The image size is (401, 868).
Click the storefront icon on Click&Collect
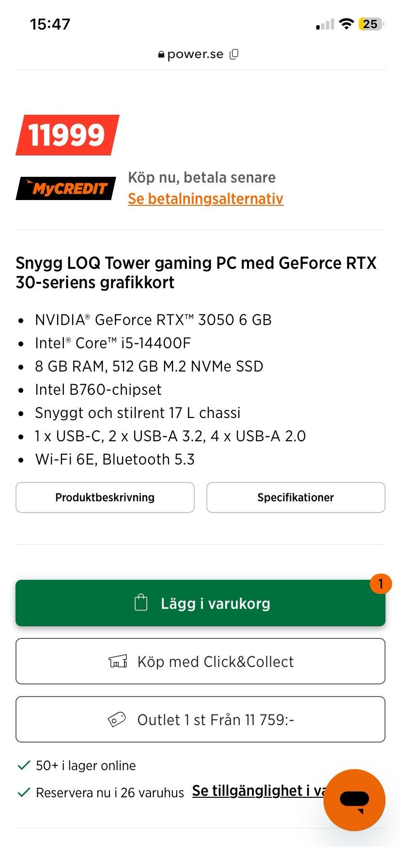coord(118,661)
